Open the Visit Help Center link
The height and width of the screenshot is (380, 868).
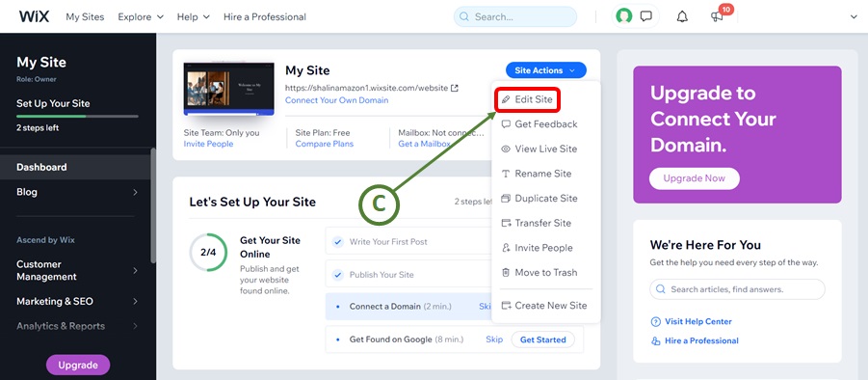[698, 322]
